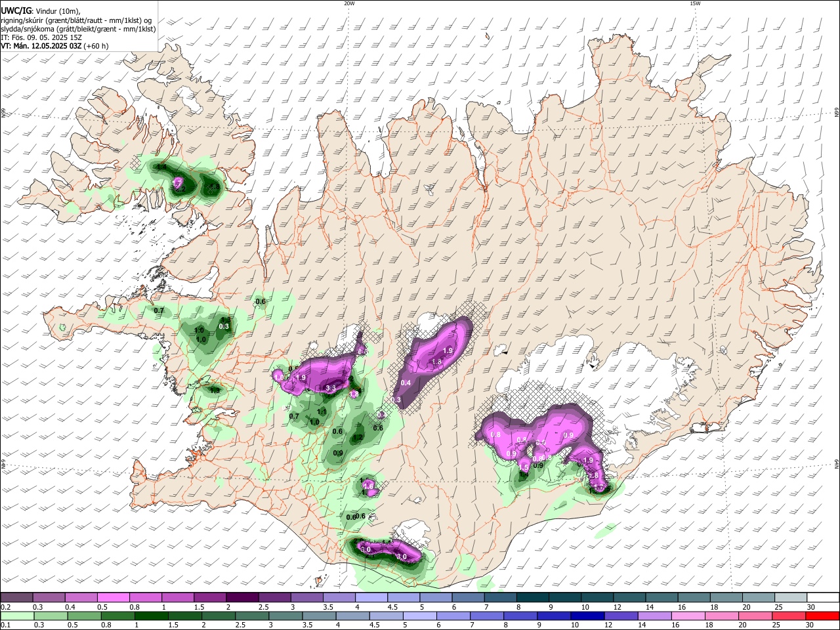Select the snow legend swatch between 3 and 3.5
The width and height of the screenshot is (840, 630).
306,598
